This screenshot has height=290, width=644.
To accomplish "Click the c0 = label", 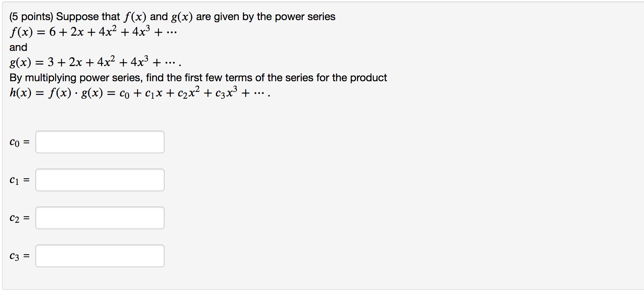I will click(18, 143).
